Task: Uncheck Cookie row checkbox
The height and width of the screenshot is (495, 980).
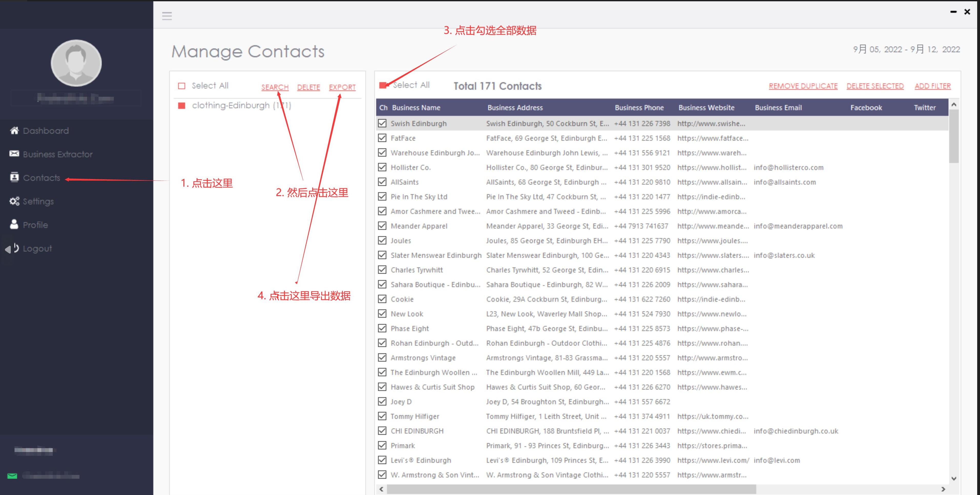Action: pyautogui.click(x=382, y=299)
